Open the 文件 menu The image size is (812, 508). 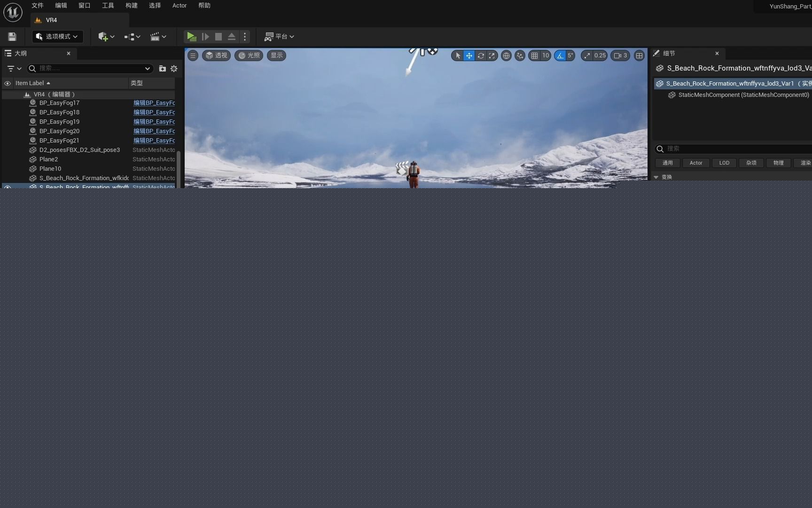(38, 6)
